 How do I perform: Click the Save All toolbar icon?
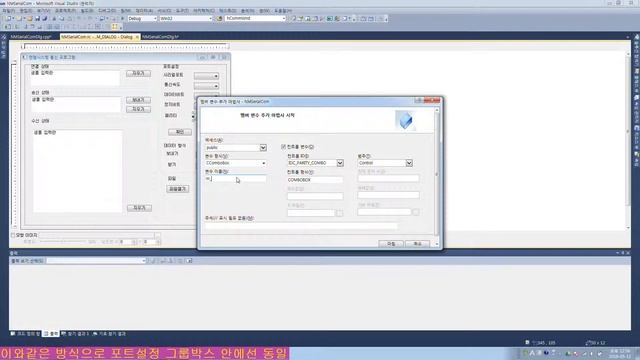pos(45,18)
